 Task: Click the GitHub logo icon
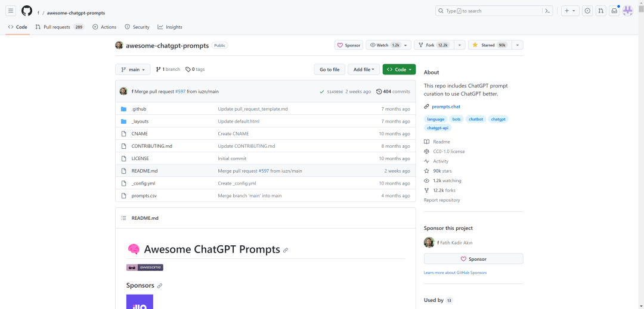tap(27, 11)
